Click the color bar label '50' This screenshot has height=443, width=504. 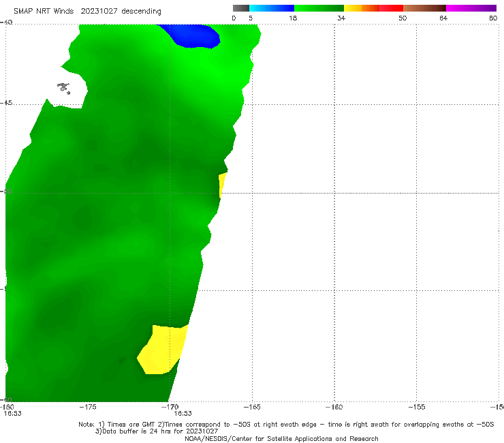click(x=403, y=18)
